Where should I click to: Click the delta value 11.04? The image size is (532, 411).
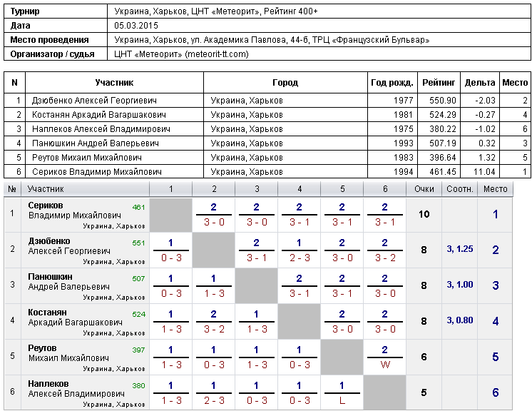(x=484, y=172)
